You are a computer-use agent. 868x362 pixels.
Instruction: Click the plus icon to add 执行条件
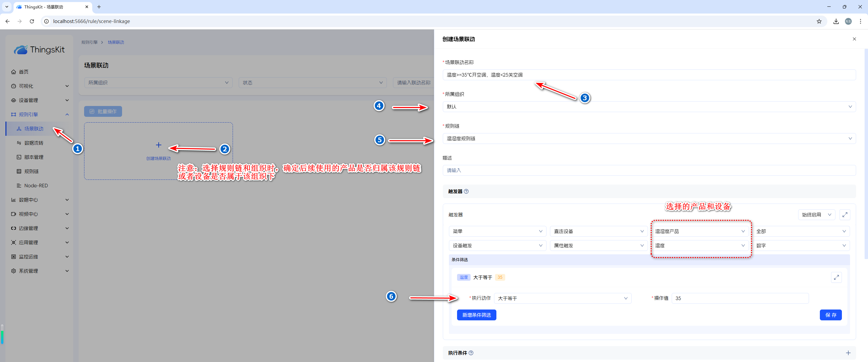pos(848,353)
